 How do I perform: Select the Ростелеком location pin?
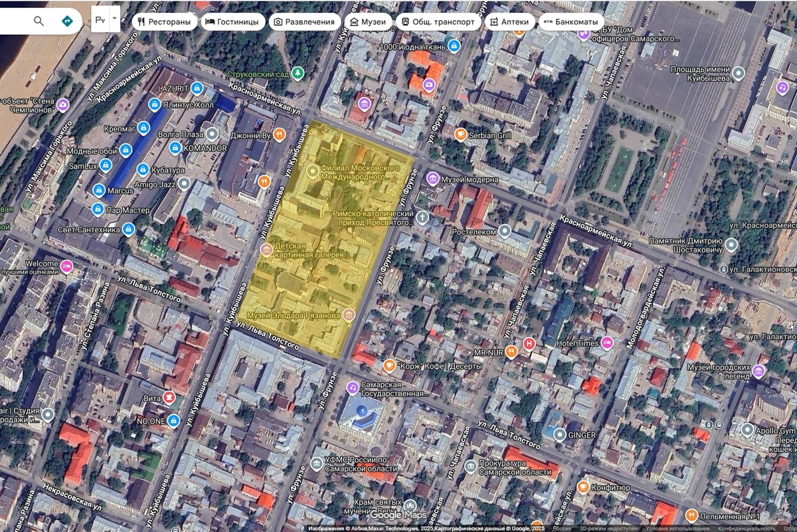point(505,231)
